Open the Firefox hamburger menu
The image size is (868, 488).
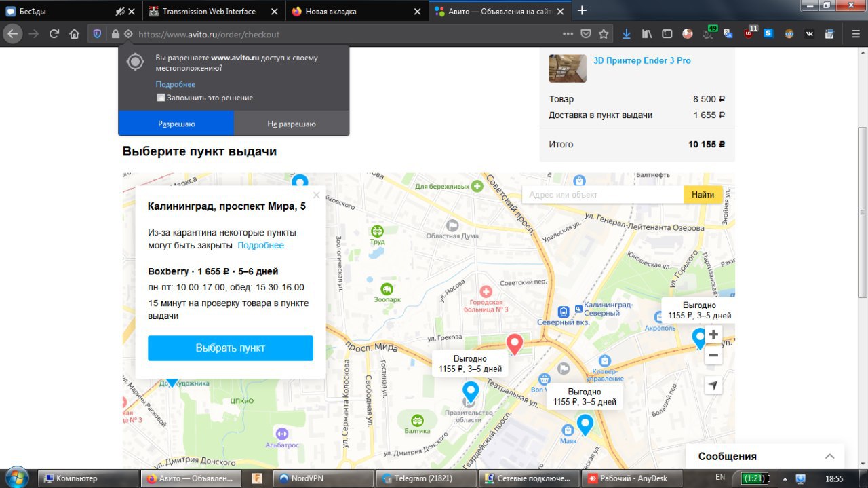856,34
